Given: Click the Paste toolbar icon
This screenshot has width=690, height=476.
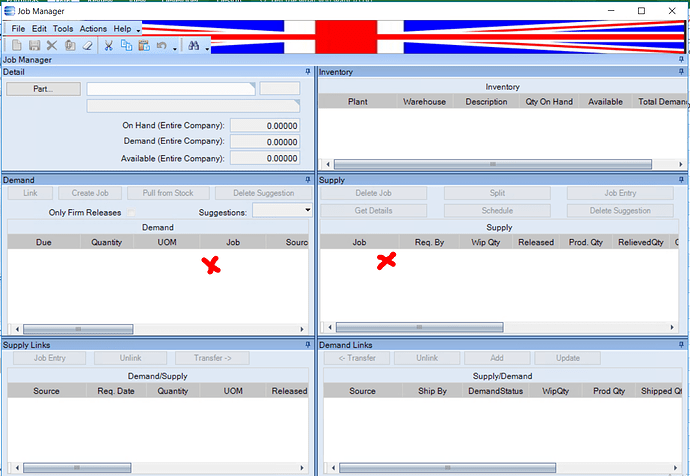Looking at the screenshot, I should tap(144, 45).
